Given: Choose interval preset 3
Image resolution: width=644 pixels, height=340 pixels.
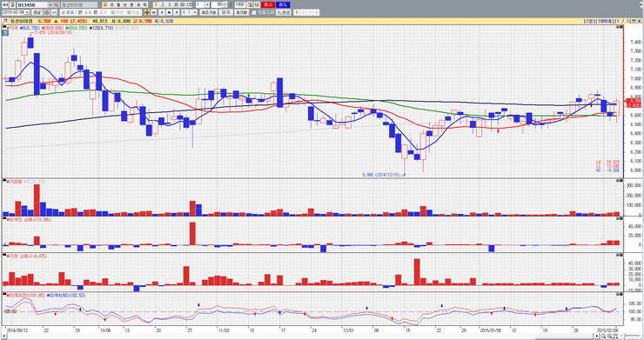Looking at the screenshot, I should point(169,4).
